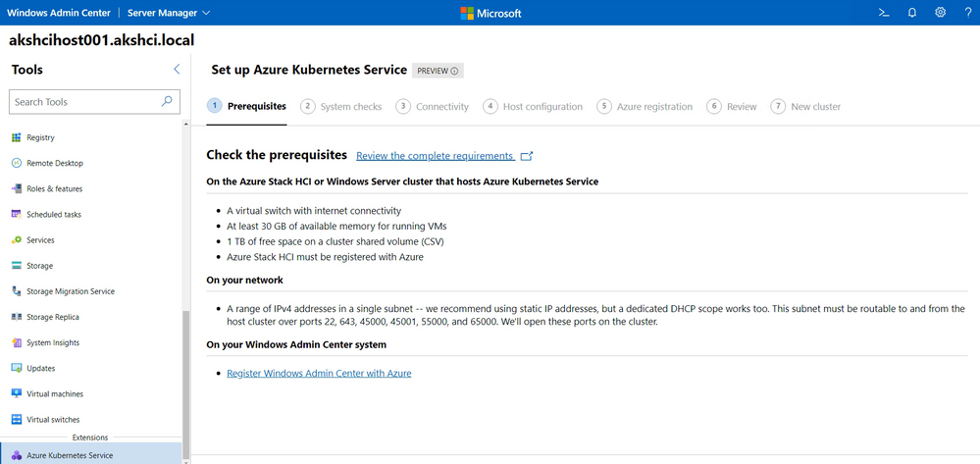This screenshot has height=464, width=980.
Task: Select Scheduled tasks in the tools list
Action: (x=54, y=215)
